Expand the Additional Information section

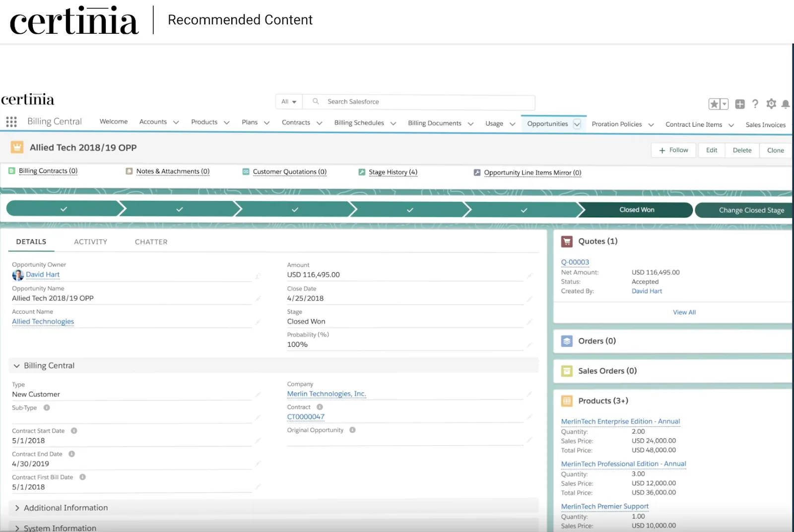pos(17,508)
